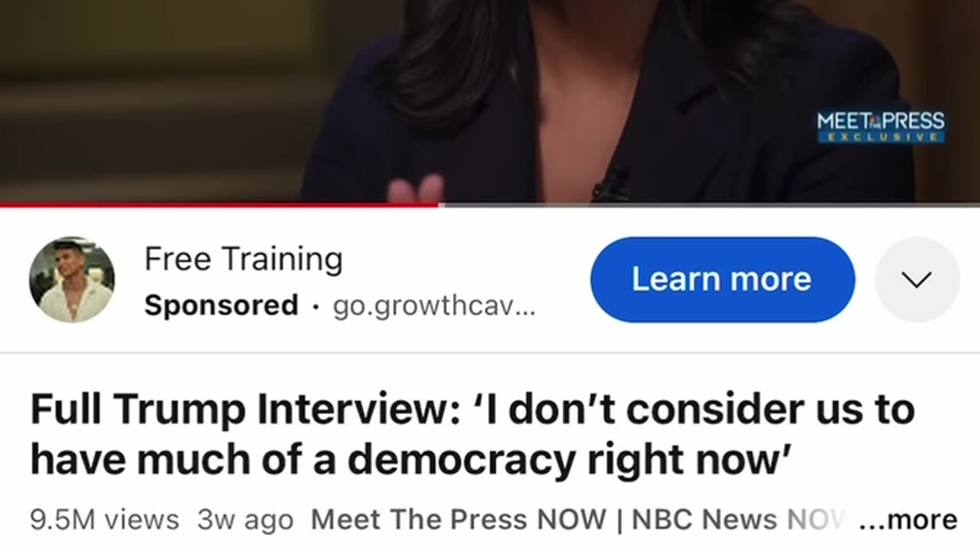Tap the Learn more button
This screenshot has width=980, height=551.
722,279
